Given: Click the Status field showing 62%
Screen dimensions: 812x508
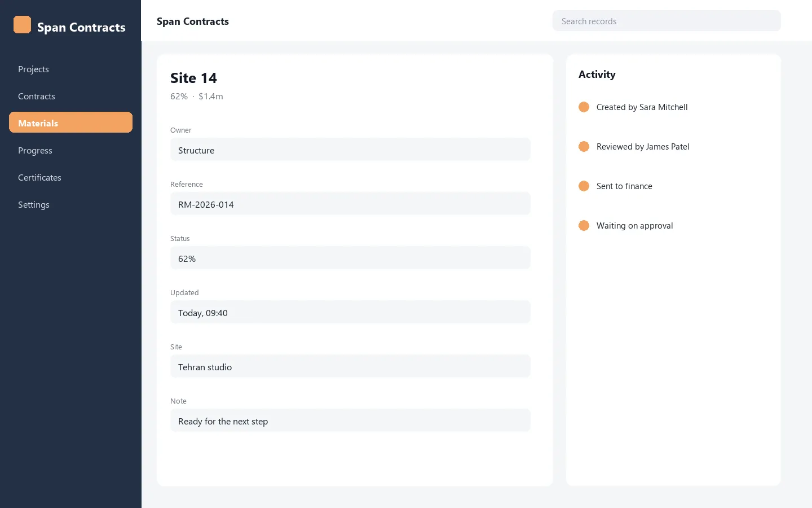Looking at the screenshot, I should click(x=350, y=258).
